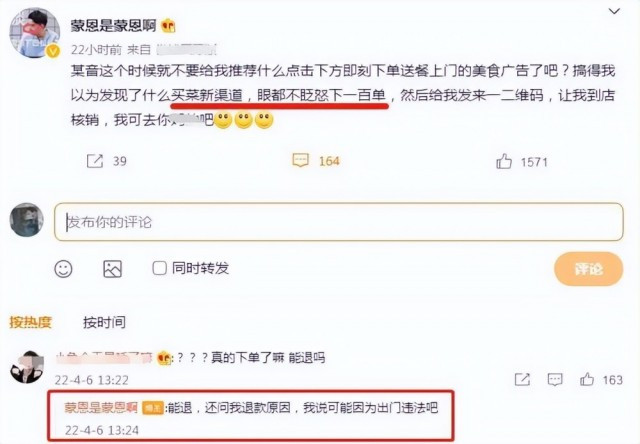Click the repost icon under the main post
The width and height of the screenshot is (640, 444).
(95, 161)
